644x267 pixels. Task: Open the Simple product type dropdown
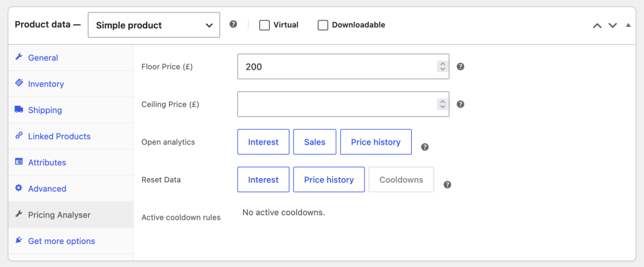(154, 25)
